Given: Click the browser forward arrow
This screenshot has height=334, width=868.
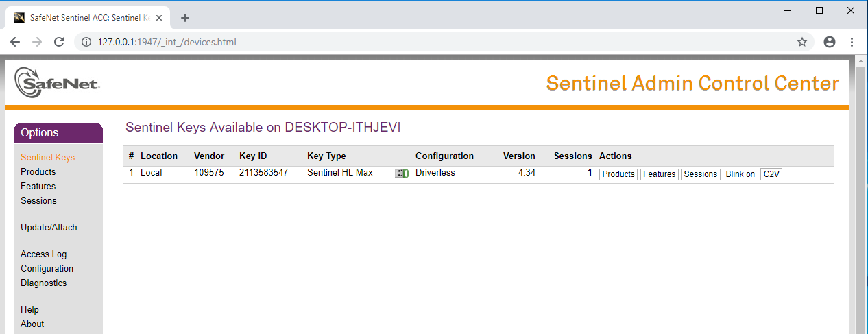Looking at the screenshot, I should (37, 42).
